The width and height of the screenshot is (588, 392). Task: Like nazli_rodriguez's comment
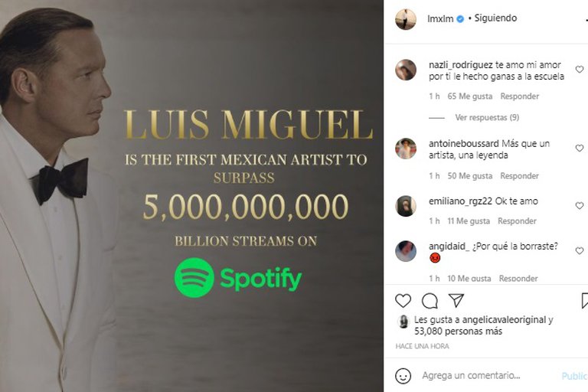[x=580, y=70]
